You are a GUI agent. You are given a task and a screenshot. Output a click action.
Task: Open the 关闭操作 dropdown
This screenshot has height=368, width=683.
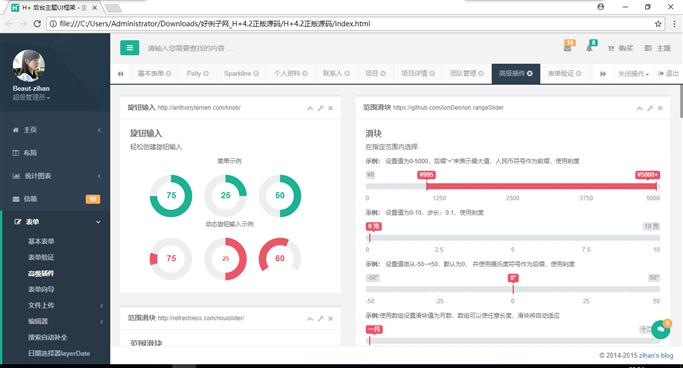click(633, 74)
